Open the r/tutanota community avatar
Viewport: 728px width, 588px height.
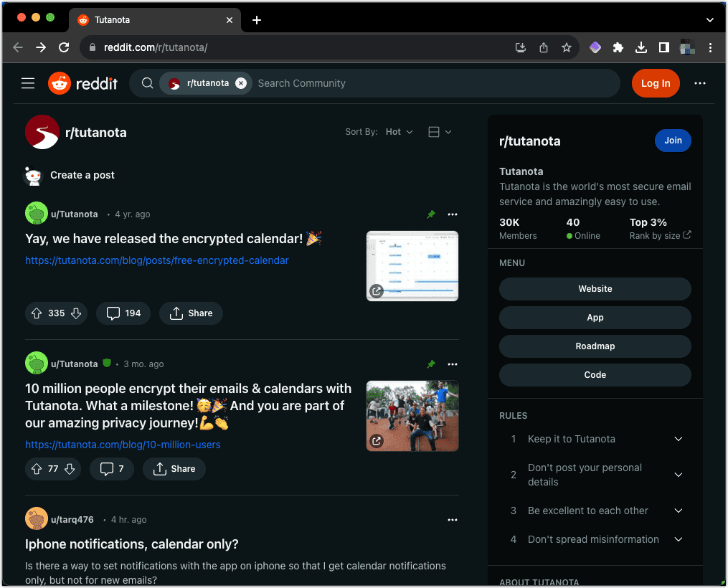[42, 132]
